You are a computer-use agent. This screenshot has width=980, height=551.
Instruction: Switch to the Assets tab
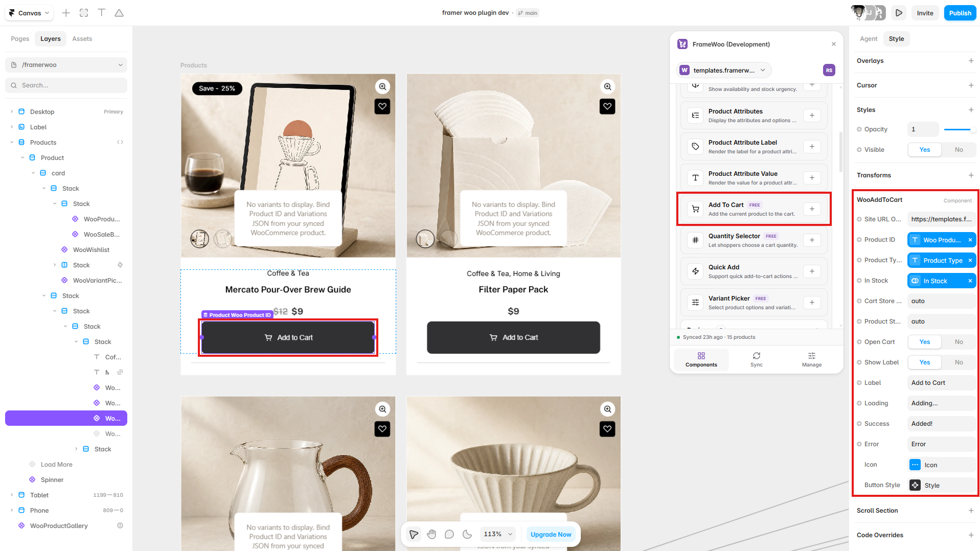[x=82, y=39]
